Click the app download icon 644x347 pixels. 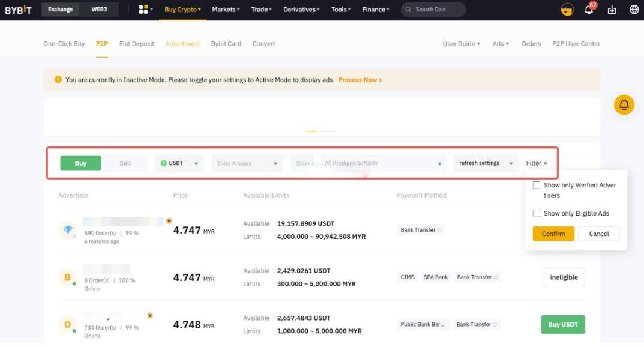612,10
